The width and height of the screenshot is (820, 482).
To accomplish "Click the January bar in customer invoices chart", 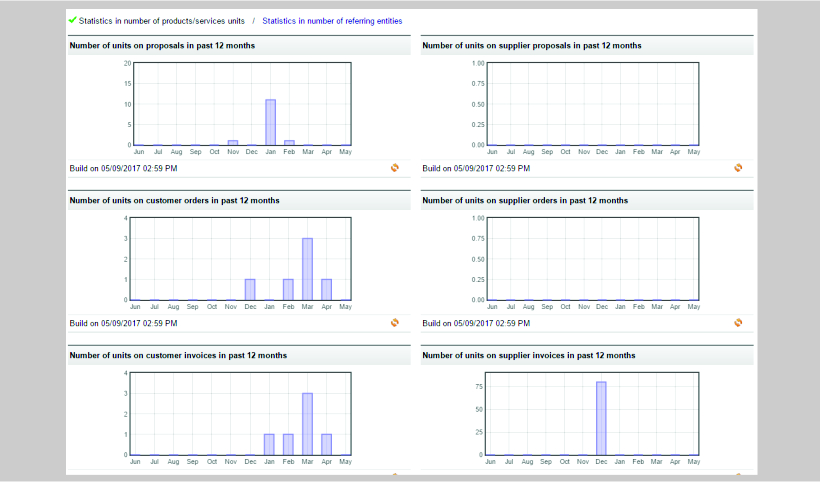I will click(269, 444).
